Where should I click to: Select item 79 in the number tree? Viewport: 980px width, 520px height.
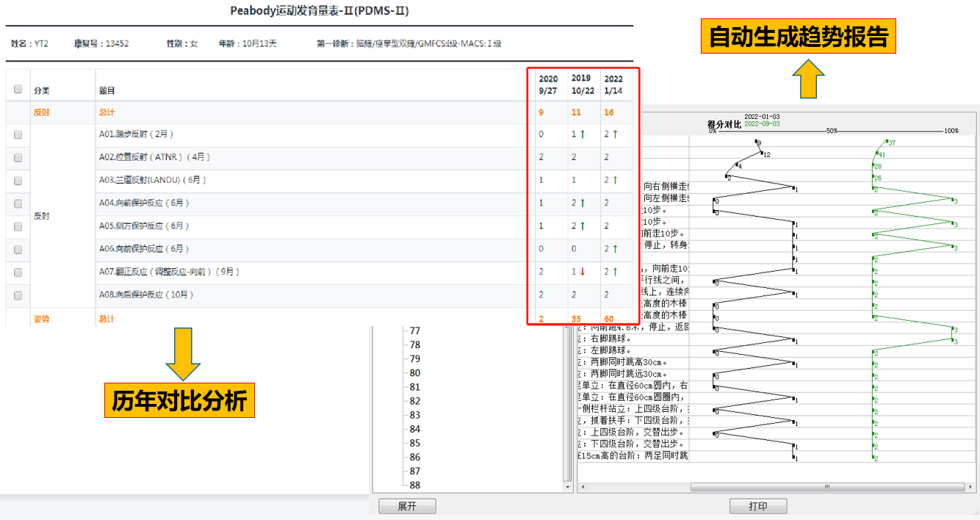[x=415, y=358]
